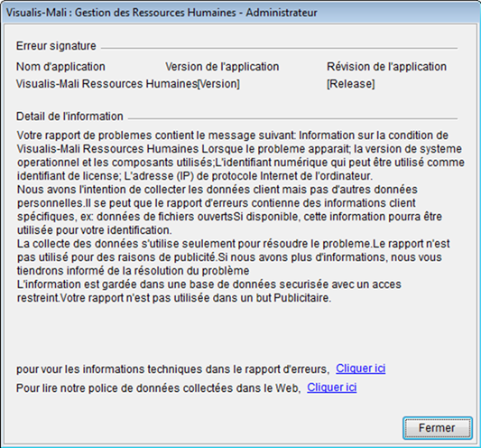Click the line 'Nous avons l'intention de collecter'

[x=217, y=190]
